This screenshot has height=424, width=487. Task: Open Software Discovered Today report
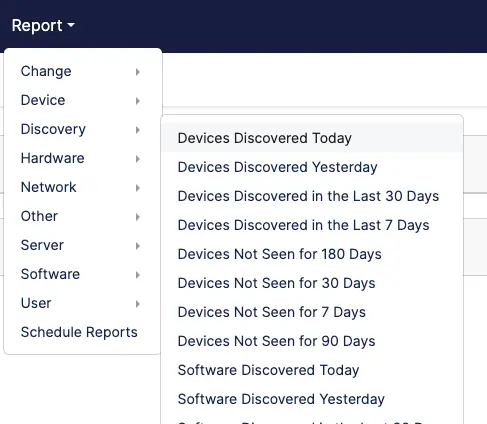click(x=312, y=370)
